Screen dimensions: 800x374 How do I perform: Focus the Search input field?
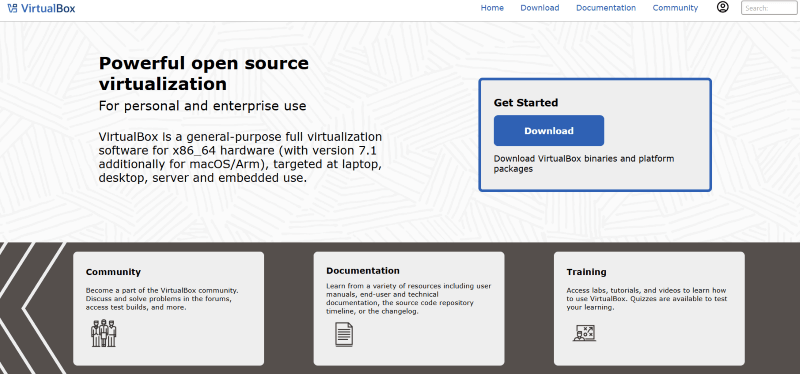[769, 8]
